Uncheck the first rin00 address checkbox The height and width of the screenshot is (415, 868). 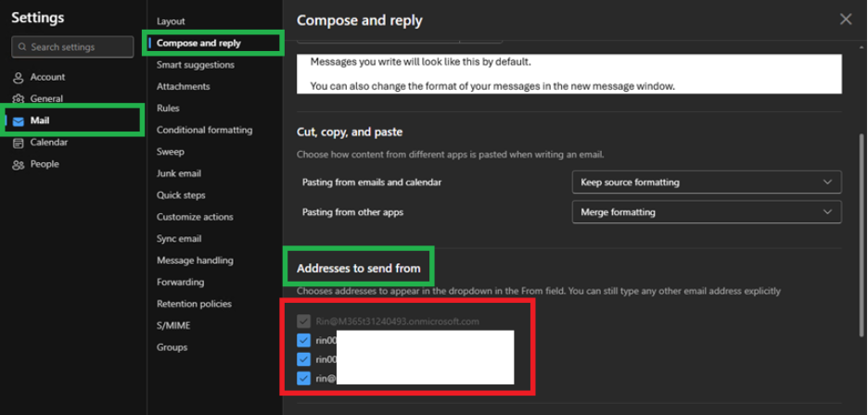[x=303, y=340]
